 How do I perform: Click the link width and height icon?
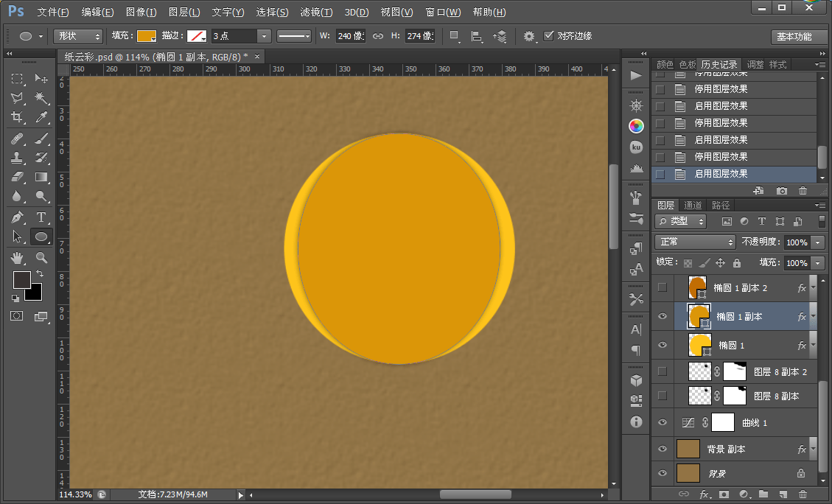tap(378, 36)
